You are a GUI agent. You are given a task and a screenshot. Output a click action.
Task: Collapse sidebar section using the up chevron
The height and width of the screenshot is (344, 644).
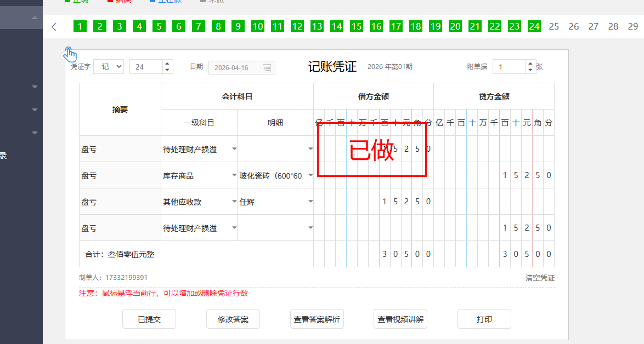pyautogui.click(x=35, y=18)
